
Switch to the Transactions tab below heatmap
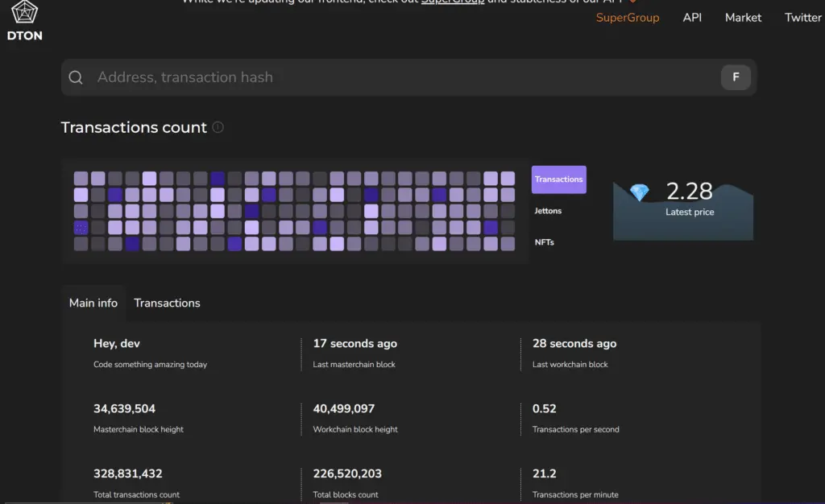167,304
